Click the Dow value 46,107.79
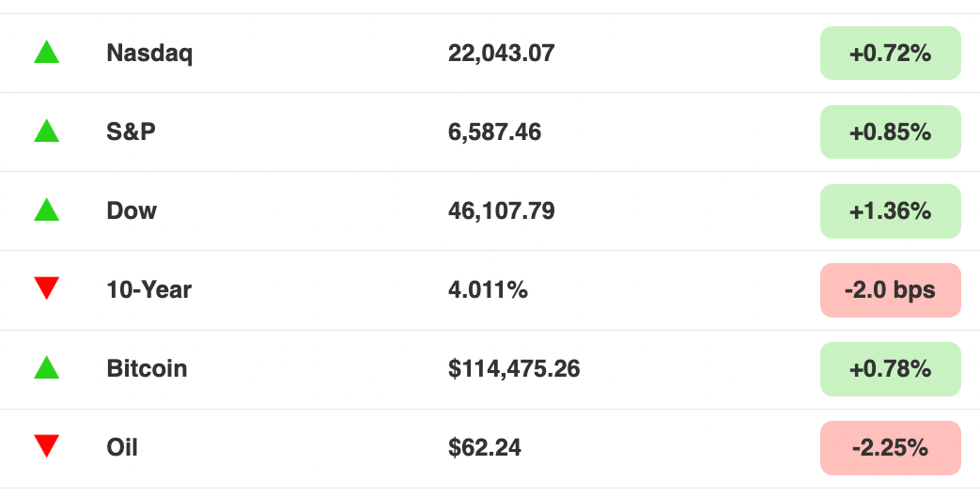The height and width of the screenshot is (496, 980). point(501,211)
